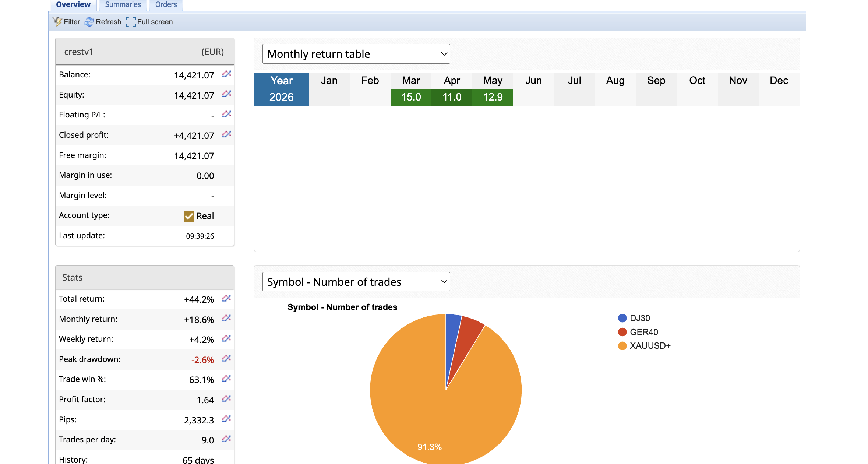The image size is (868, 464).
Task: Open chart icon next to Total return
Action: tap(226, 298)
